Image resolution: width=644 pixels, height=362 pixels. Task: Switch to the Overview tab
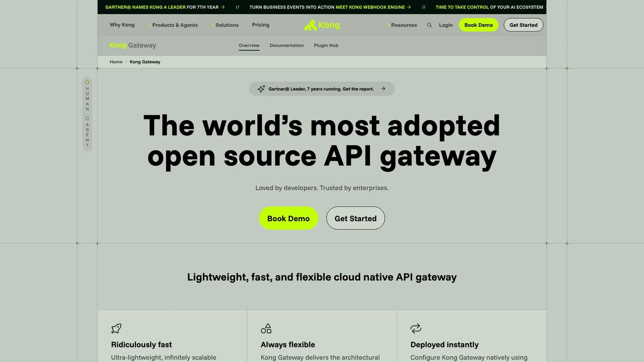(x=249, y=46)
